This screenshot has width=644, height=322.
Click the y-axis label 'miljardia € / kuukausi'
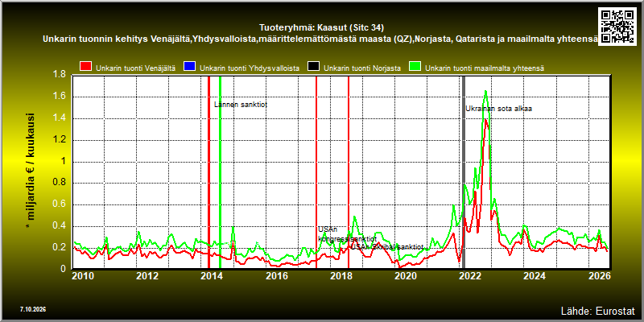tap(30, 171)
